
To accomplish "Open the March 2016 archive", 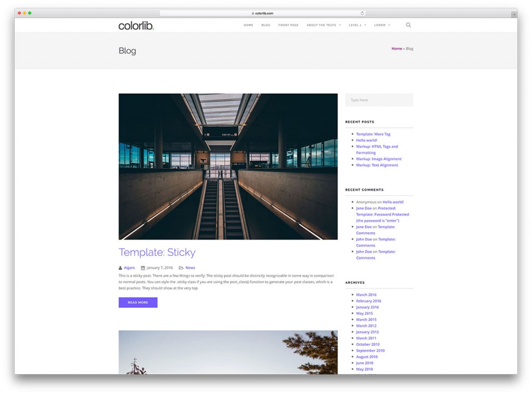I will (366, 295).
